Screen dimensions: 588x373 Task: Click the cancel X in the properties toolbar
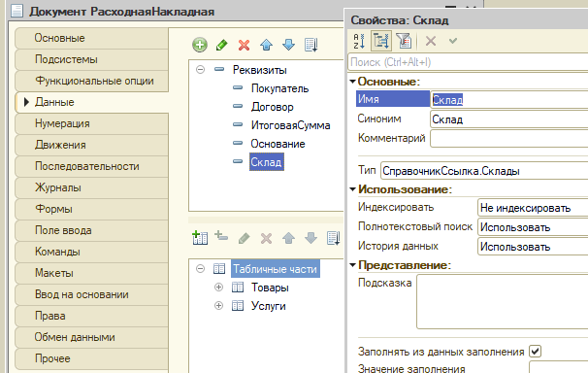click(x=431, y=41)
